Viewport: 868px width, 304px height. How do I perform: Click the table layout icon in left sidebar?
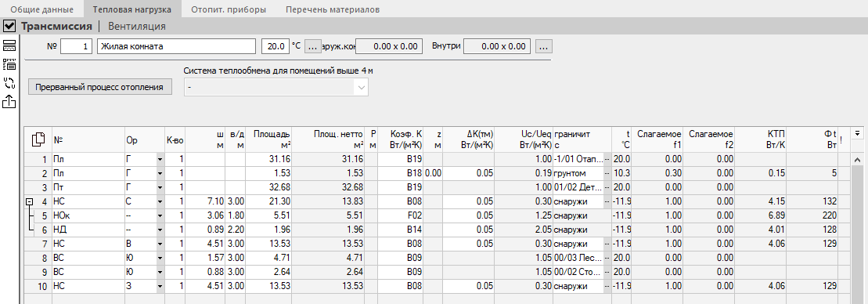9,46
